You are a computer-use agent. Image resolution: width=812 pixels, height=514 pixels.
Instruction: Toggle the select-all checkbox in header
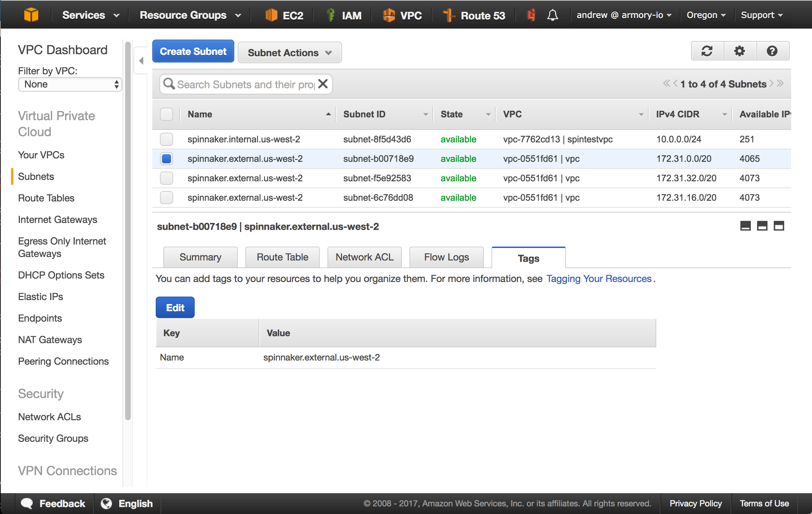(167, 114)
